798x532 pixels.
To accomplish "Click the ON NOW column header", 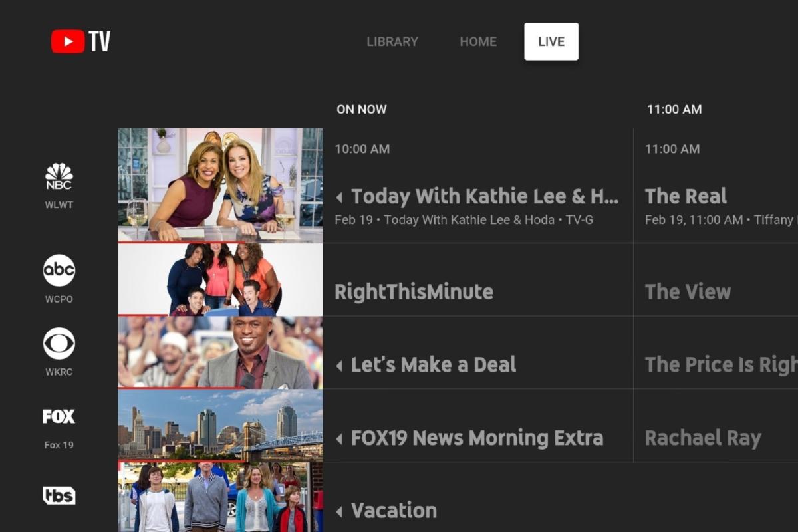I will 362,109.
